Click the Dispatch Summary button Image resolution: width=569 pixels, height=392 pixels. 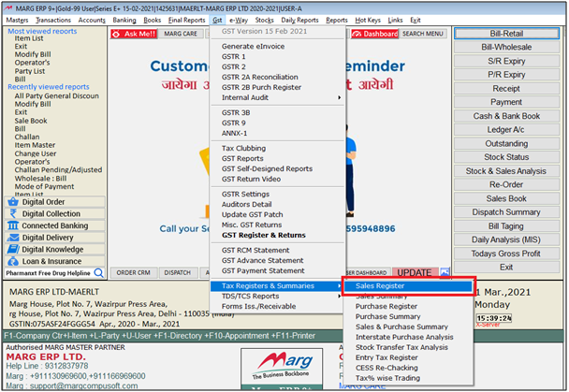click(x=506, y=212)
